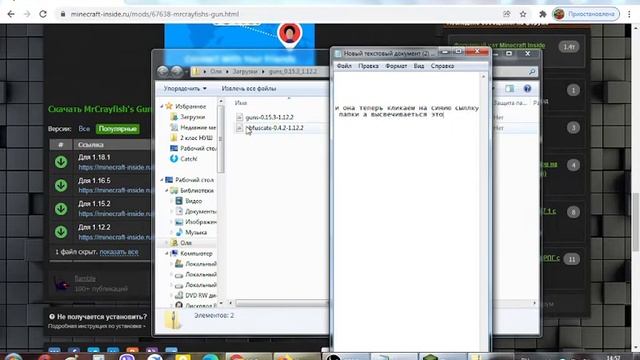This screenshot has height=360, width=640.
Task: Click Explorer back arrow button
Action: coord(163,71)
